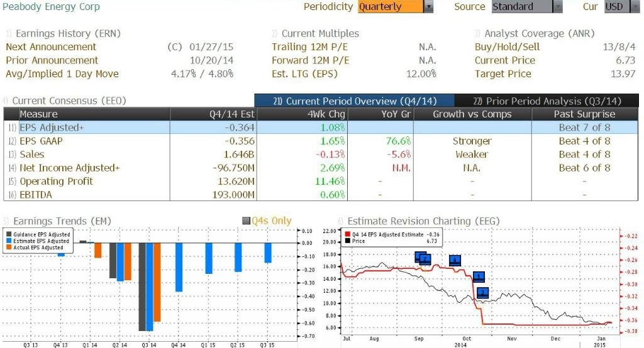644x348 pixels.
Task: Click the black Price legend swatch
Action: click(x=348, y=241)
